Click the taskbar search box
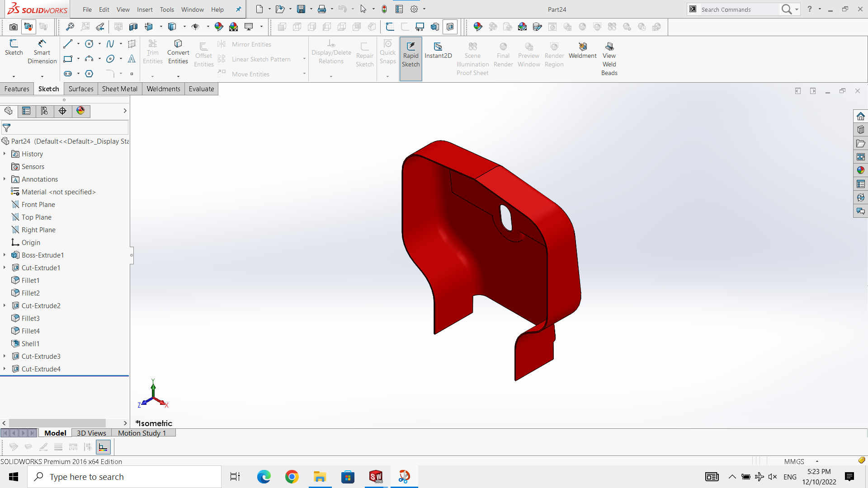Image resolution: width=868 pixels, height=488 pixels. tap(124, 477)
